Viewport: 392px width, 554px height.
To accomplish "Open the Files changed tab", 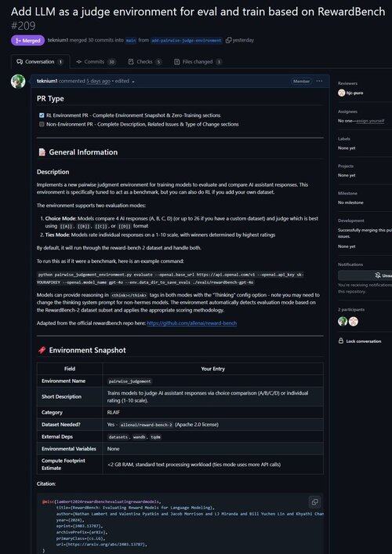I will pyautogui.click(x=198, y=62).
